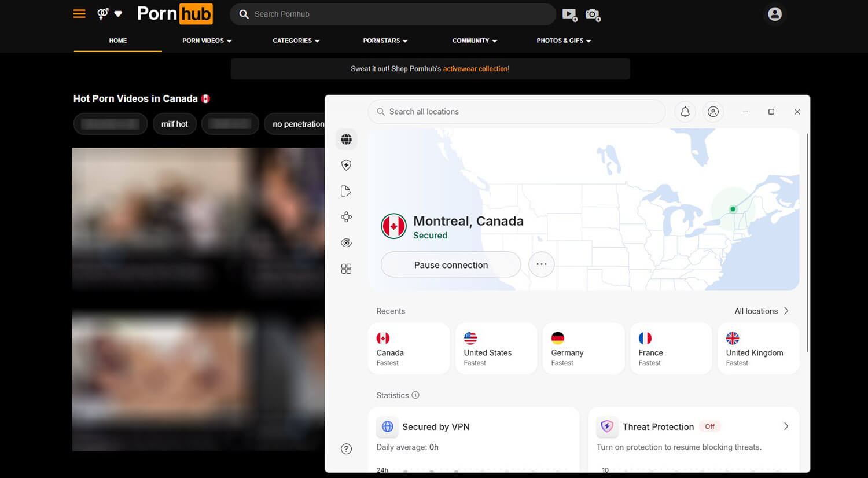
Task: Click the website logo in the header
Action: 175,14
